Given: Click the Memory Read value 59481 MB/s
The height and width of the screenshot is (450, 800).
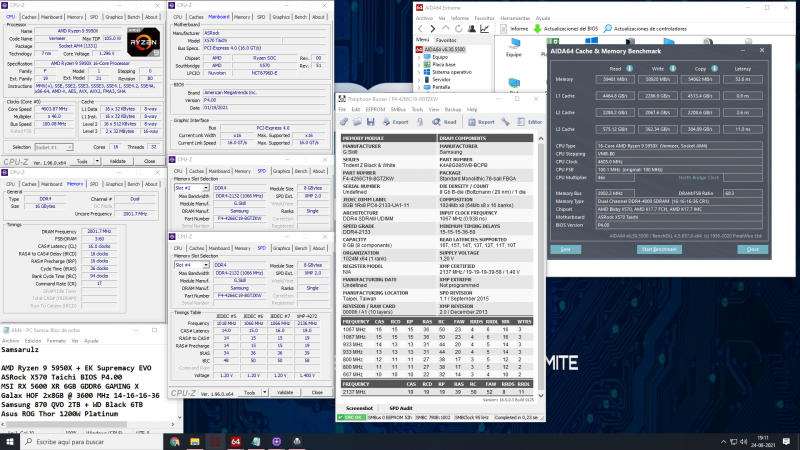Looking at the screenshot, I should (615, 79).
